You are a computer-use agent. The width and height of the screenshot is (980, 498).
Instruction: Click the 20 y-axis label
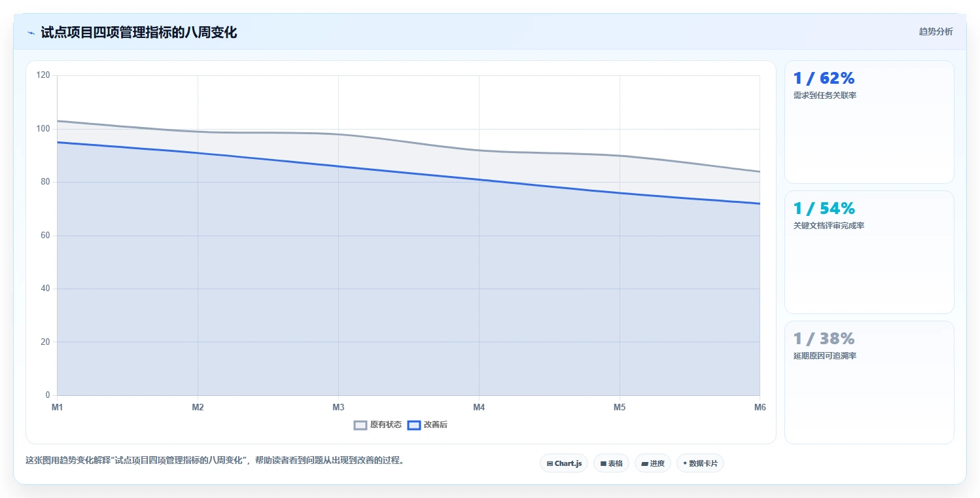click(x=45, y=342)
